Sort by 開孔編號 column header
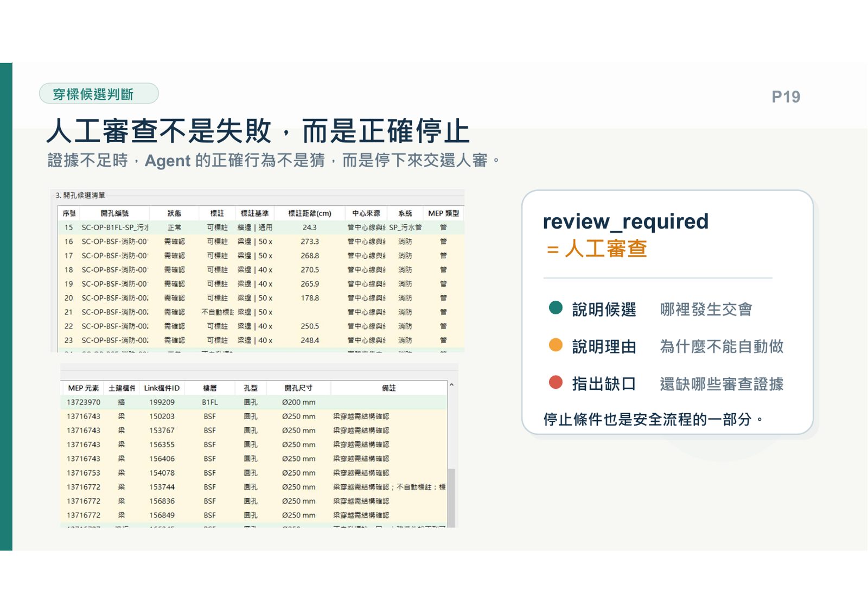This screenshot has width=868, height=614. pos(114,213)
